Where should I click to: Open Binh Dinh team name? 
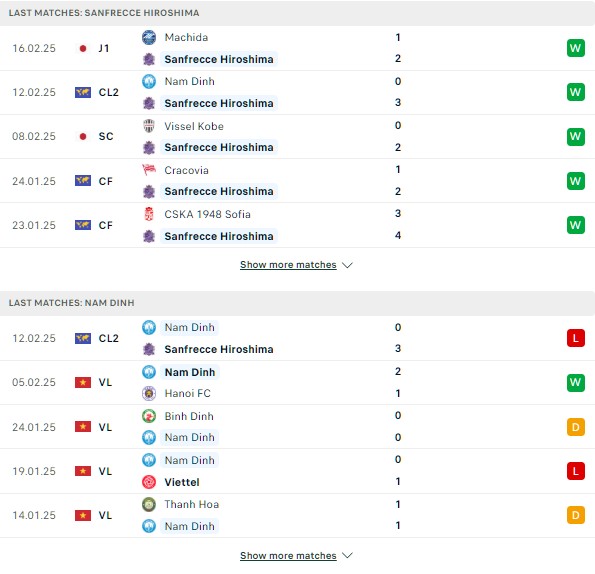point(189,416)
